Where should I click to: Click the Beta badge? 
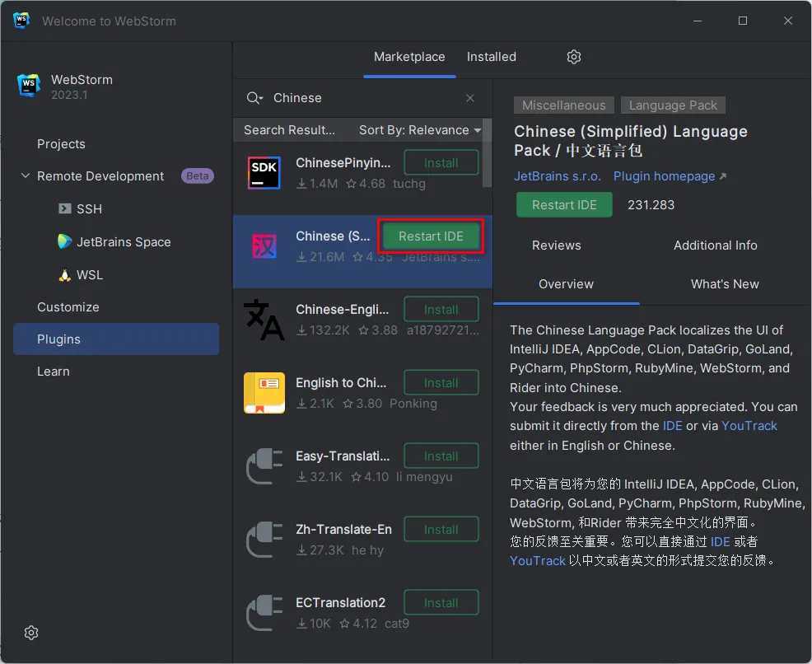[198, 176]
